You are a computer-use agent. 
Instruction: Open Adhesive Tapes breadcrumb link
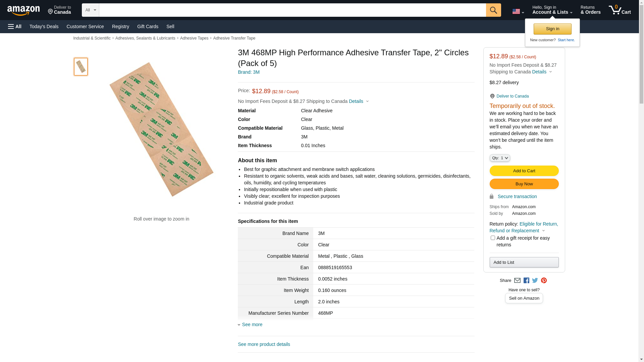coord(194,38)
